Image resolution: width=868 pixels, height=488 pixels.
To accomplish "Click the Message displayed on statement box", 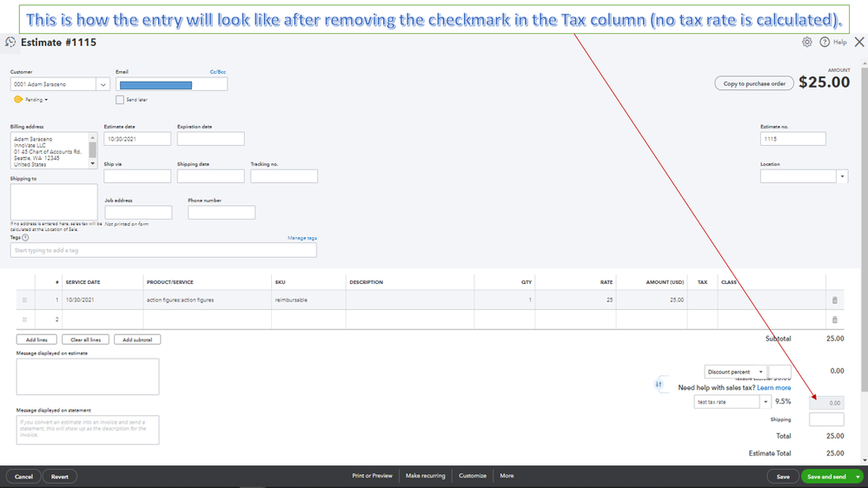I will 88,430.
